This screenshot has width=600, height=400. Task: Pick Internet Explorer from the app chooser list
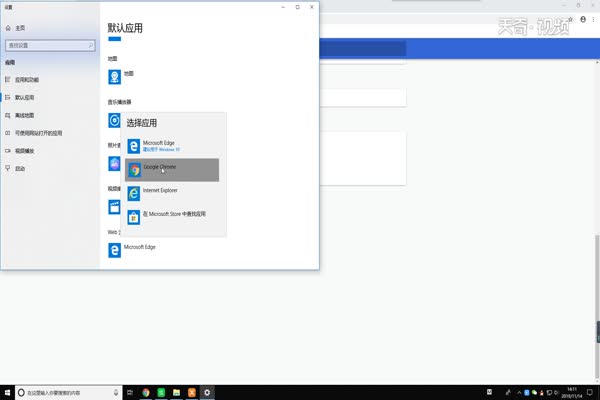click(x=172, y=193)
